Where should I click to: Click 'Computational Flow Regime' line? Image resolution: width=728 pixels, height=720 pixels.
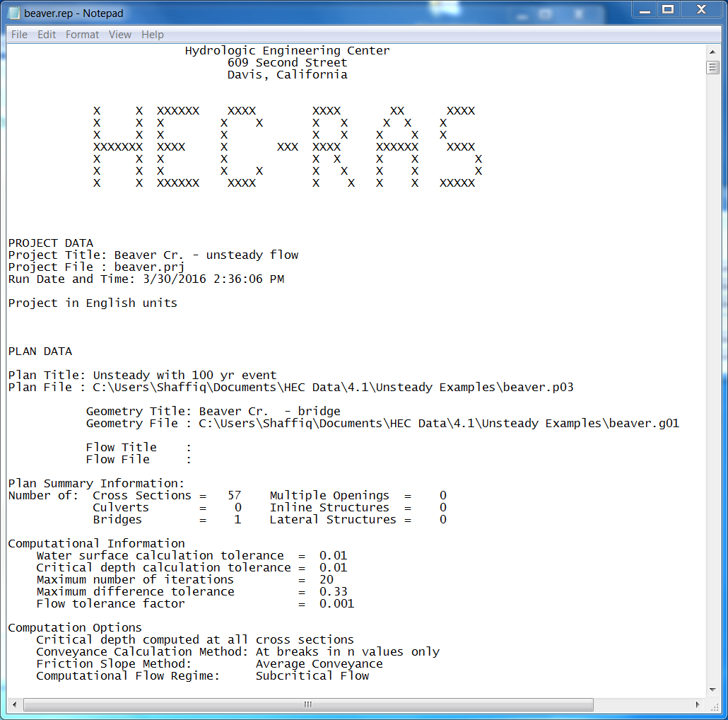202,676
